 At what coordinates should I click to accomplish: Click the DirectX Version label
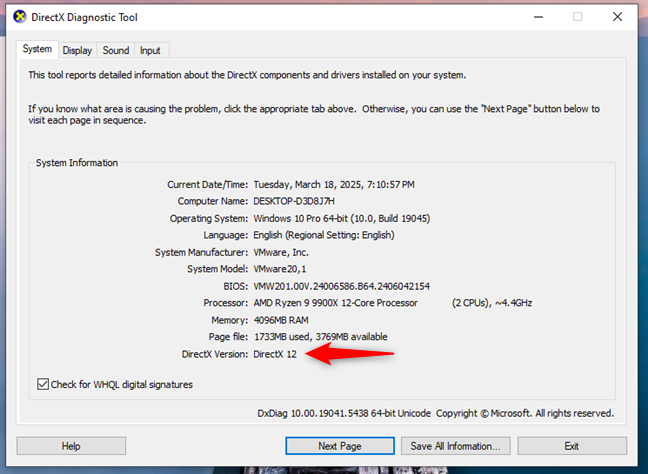(x=215, y=354)
